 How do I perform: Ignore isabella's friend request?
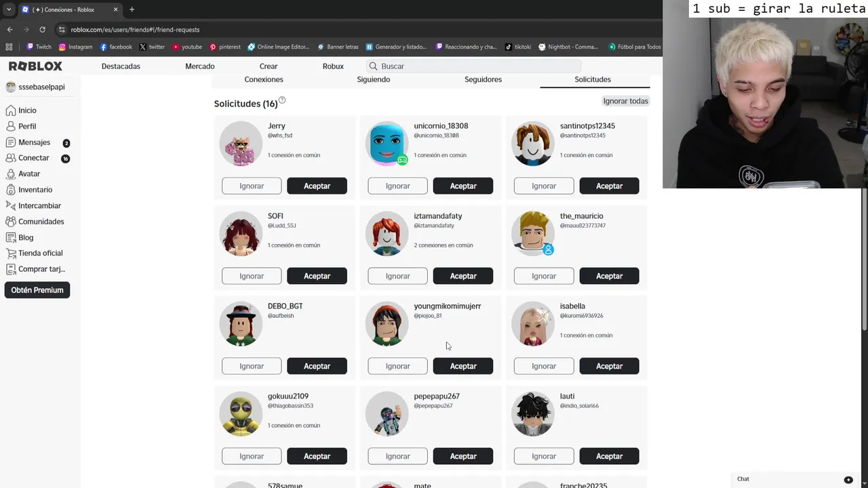(544, 366)
